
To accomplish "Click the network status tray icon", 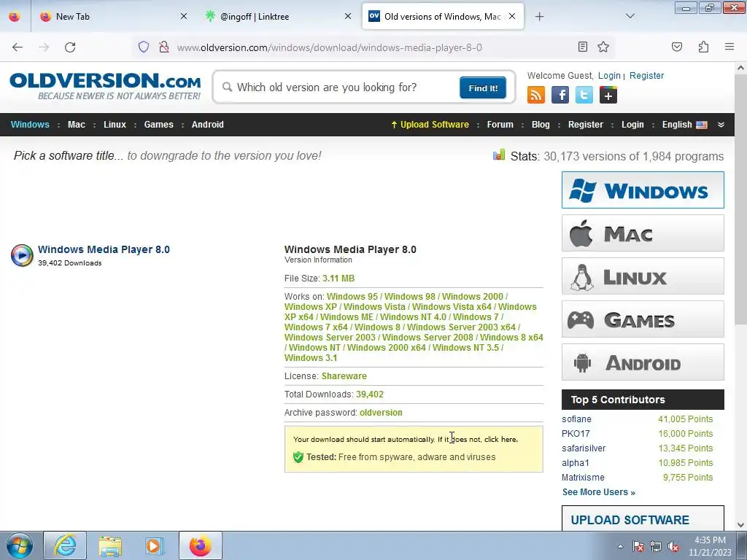I will pos(656,547).
